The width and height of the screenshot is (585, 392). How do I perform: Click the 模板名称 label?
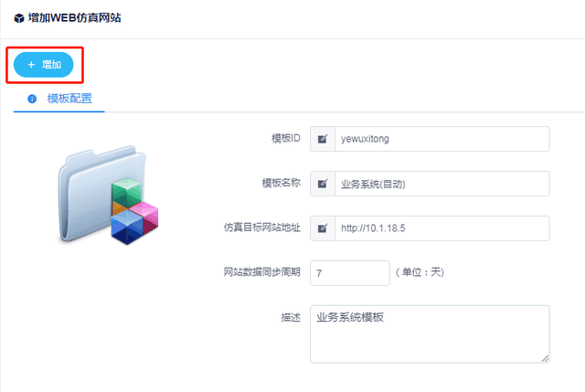[281, 183]
